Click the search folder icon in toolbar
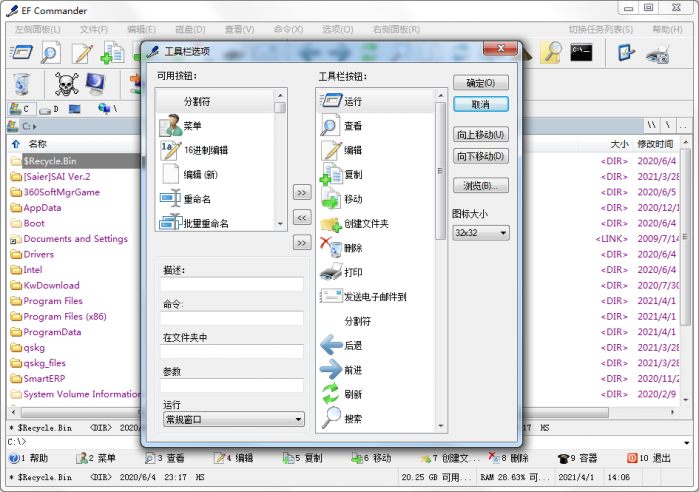 point(551,53)
